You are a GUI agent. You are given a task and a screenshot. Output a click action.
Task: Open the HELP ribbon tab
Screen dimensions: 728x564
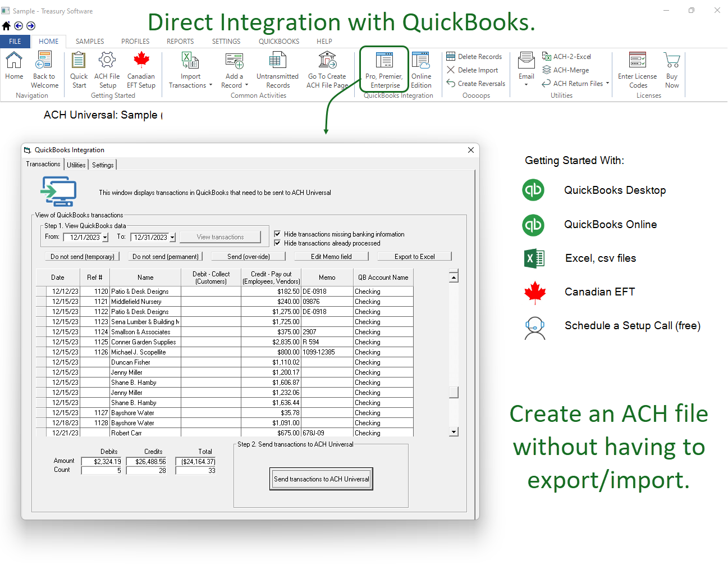coord(324,42)
